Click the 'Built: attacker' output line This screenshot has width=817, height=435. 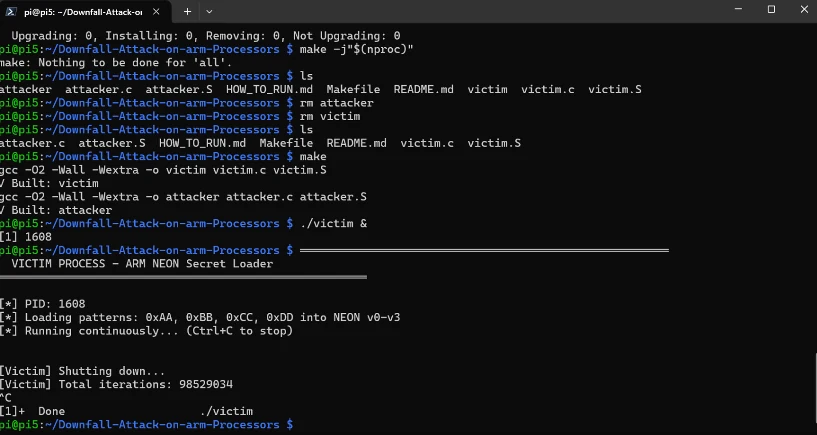56,210
